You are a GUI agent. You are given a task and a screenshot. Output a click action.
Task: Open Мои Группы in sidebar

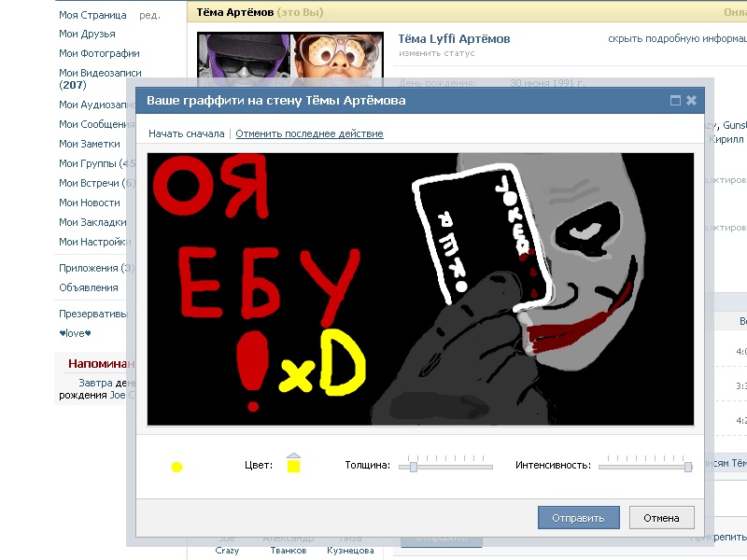tap(97, 163)
